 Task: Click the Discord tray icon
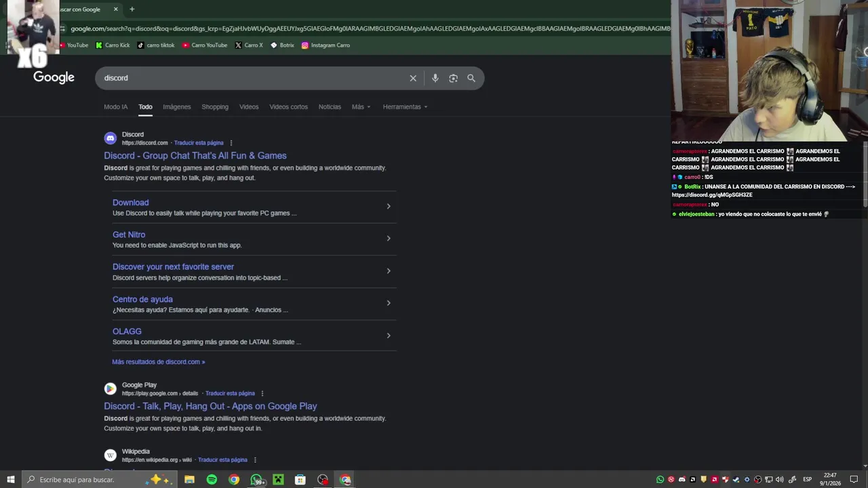click(682, 480)
